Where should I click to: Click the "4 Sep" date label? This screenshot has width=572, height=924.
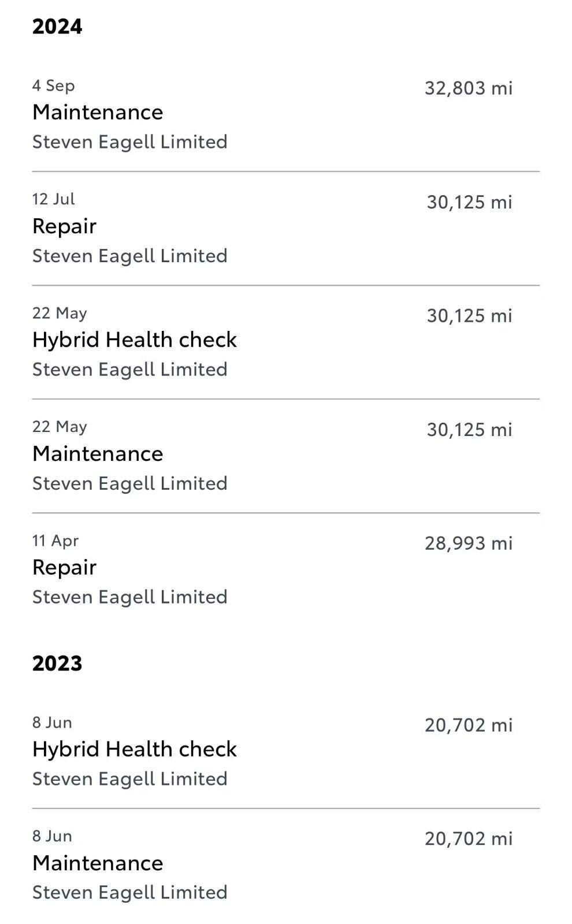coord(53,85)
